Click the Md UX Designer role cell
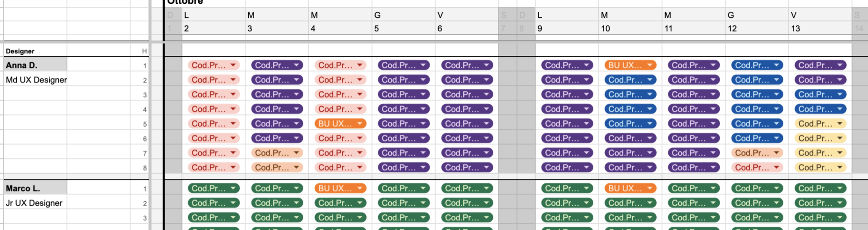Screen dimensions: 868x230 click(x=36, y=80)
